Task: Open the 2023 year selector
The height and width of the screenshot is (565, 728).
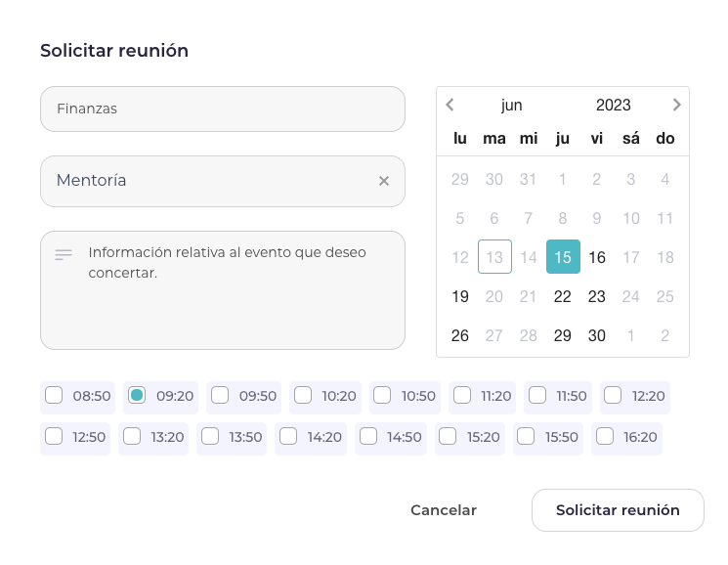Action: [x=614, y=105]
